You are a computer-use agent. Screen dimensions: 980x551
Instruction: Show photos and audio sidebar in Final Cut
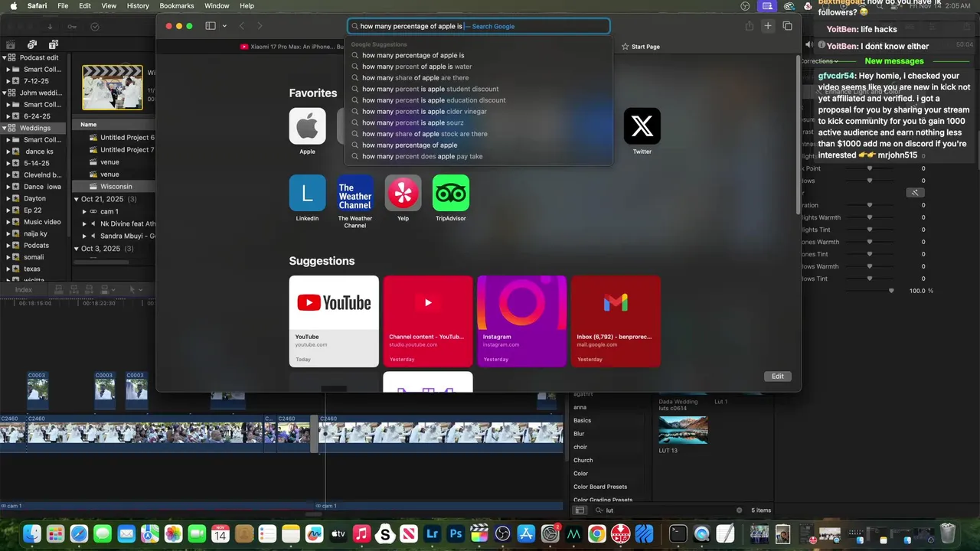click(32, 44)
